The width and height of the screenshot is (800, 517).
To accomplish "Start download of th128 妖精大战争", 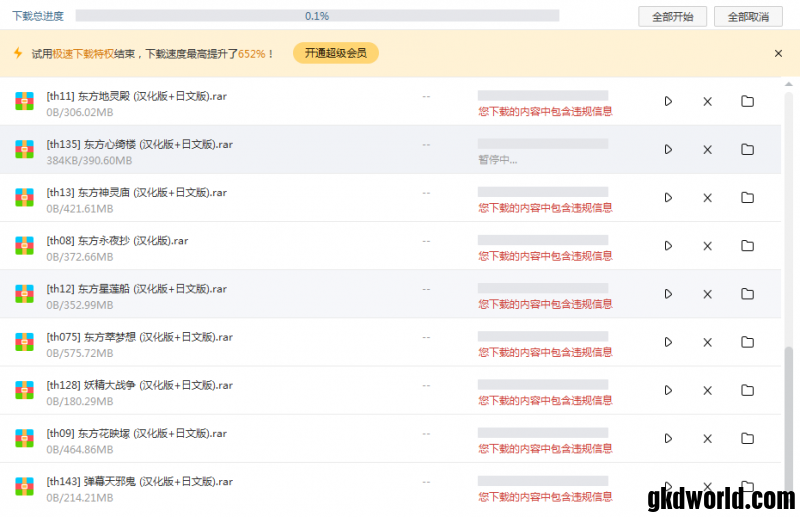I will [668, 390].
